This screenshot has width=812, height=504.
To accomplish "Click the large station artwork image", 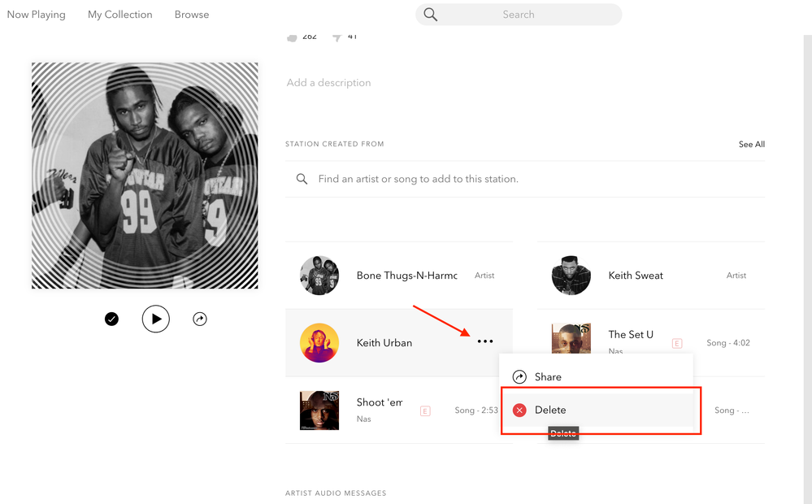I will point(145,176).
